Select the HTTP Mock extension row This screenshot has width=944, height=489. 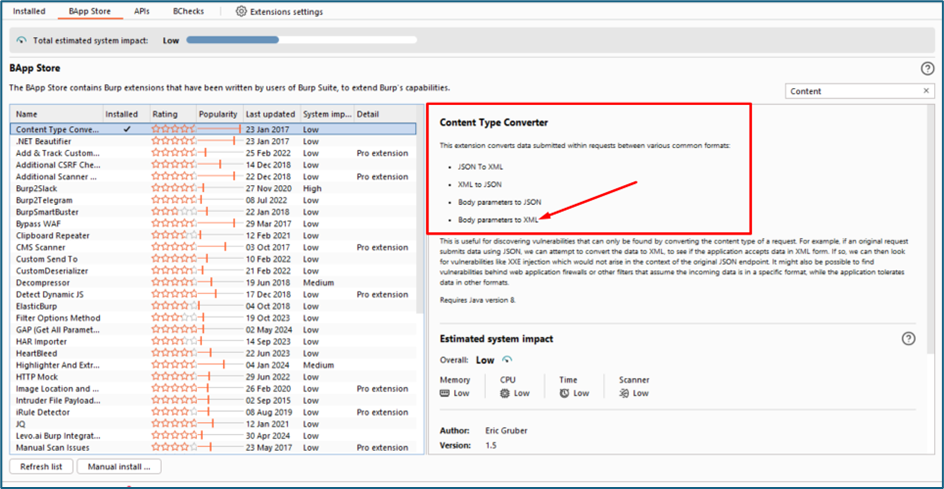tap(213, 376)
